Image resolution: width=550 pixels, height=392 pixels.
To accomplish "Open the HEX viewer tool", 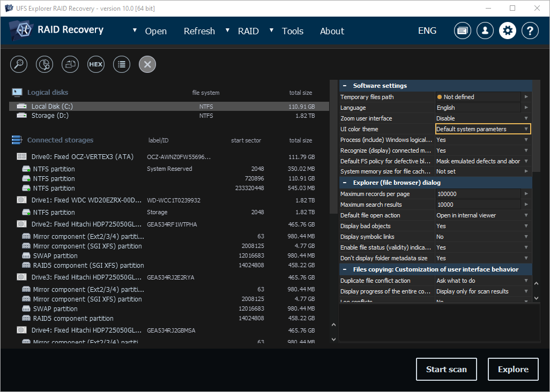I will pos(96,64).
